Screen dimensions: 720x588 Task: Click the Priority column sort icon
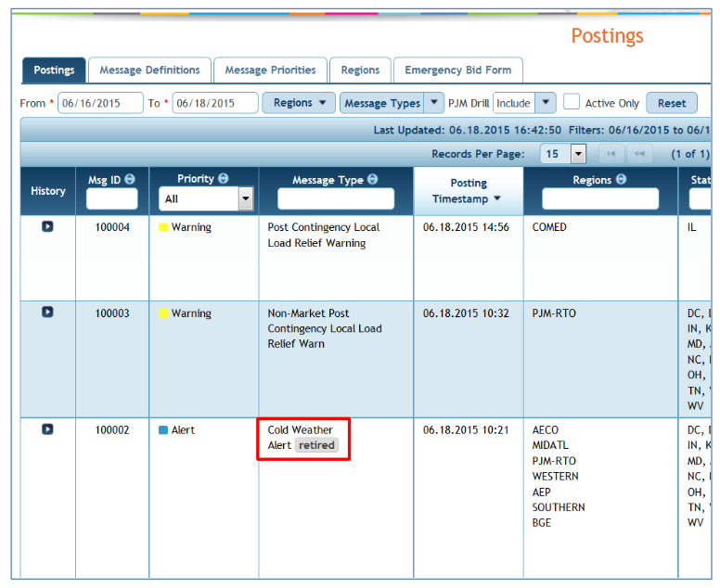point(224,179)
